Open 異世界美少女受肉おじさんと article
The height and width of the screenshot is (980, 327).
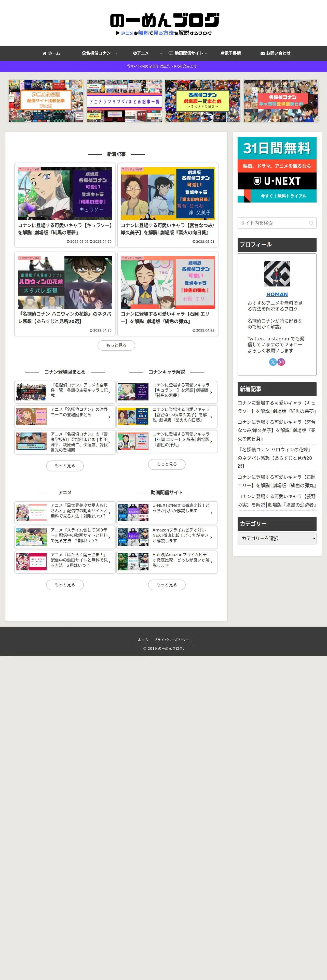65,512
